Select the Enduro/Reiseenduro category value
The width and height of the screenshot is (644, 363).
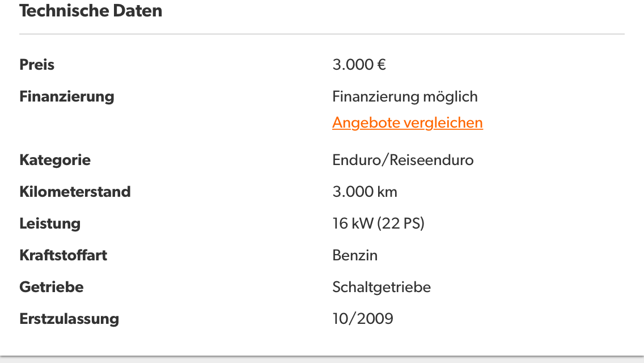[403, 160]
